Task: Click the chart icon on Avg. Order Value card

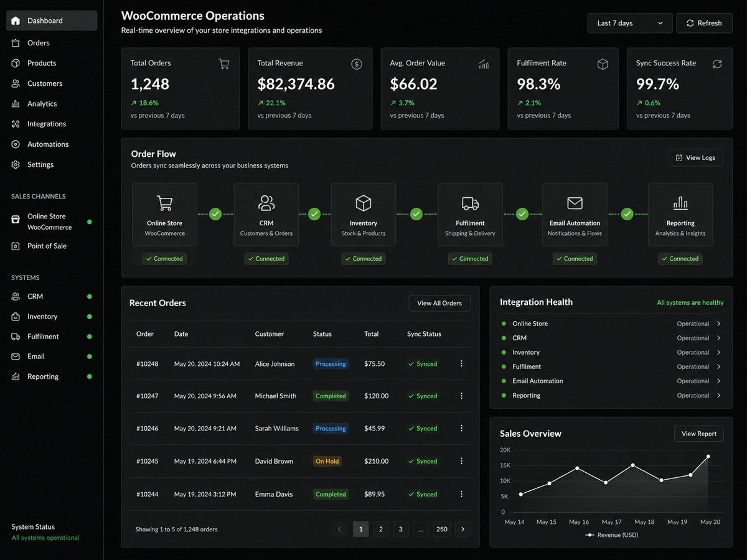Action: click(484, 63)
